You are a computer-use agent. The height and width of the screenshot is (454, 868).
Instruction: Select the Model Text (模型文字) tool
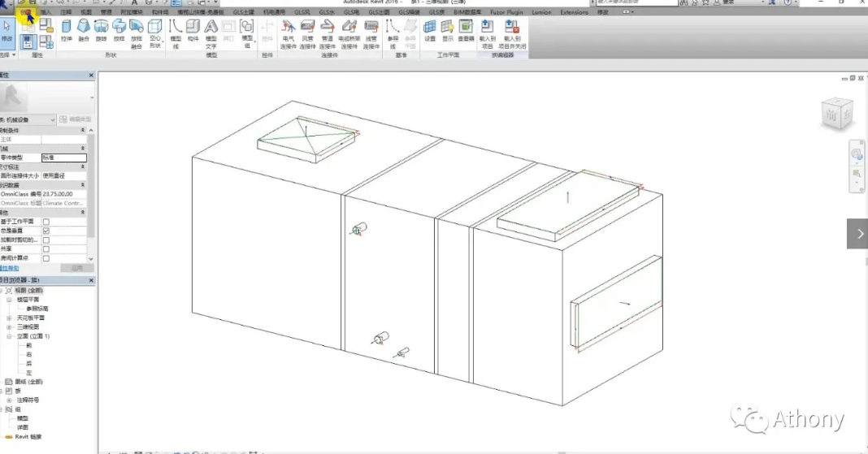[211, 34]
